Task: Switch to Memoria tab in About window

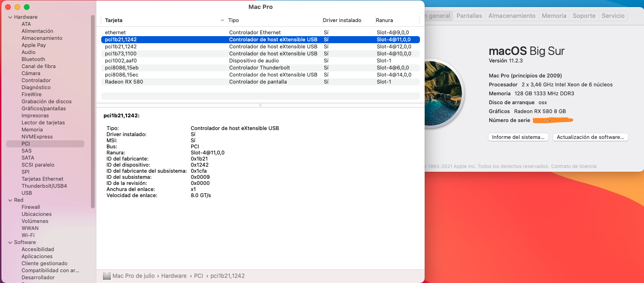Action: [x=554, y=16]
